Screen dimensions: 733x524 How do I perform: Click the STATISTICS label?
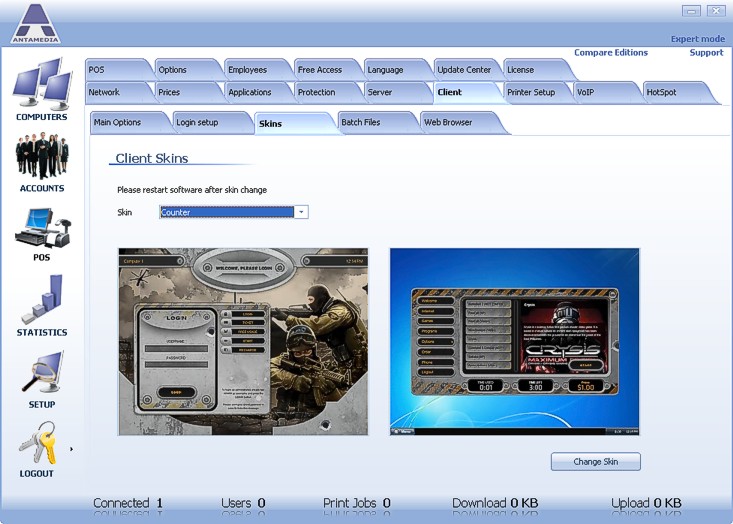42,332
